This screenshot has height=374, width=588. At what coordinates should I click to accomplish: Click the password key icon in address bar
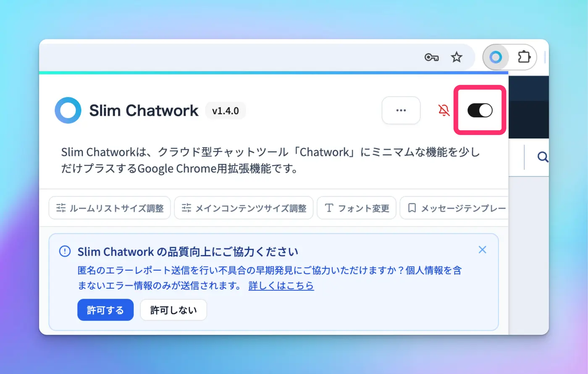click(431, 57)
